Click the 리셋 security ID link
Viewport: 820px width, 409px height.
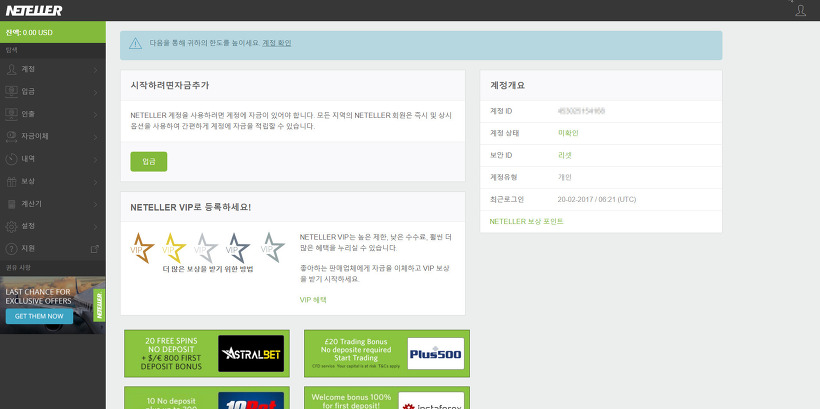[565, 155]
